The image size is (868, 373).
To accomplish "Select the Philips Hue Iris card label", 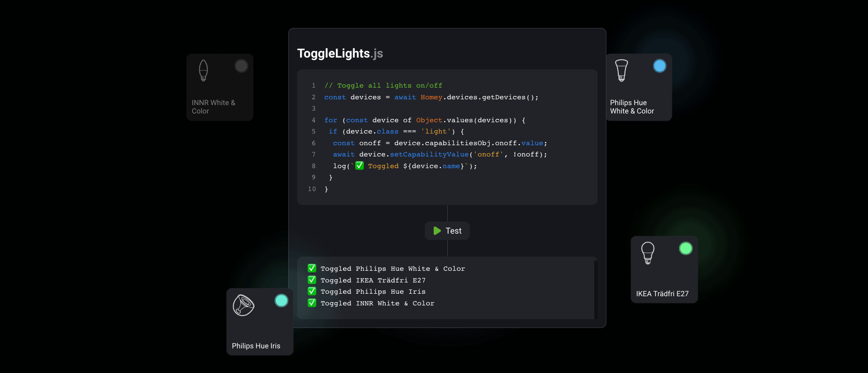I will click(x=256, y=346).
